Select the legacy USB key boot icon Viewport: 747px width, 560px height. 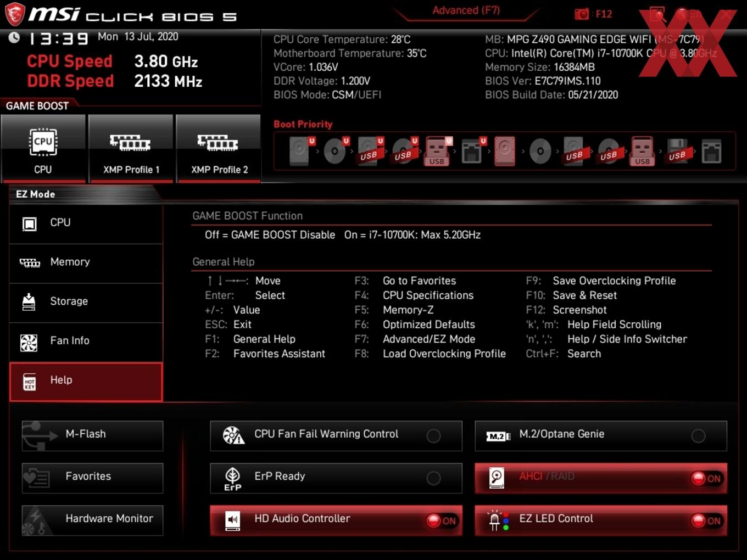642,151
